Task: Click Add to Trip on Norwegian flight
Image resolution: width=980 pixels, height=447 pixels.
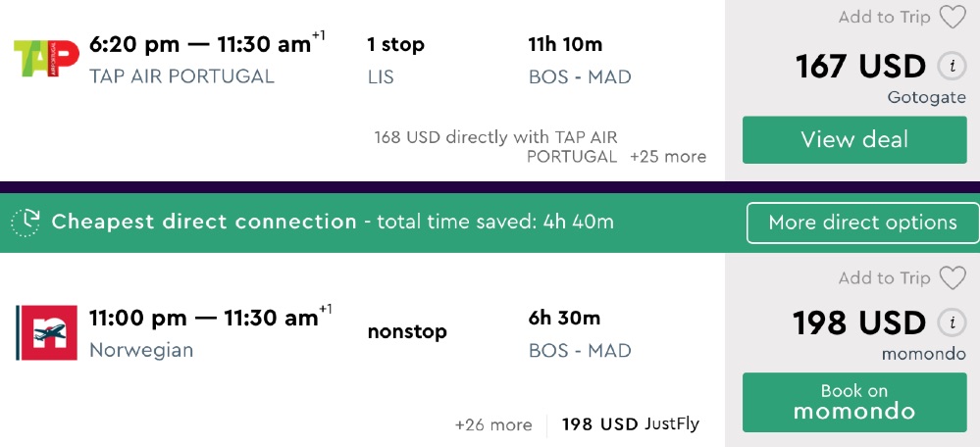Action: point(883,278)
